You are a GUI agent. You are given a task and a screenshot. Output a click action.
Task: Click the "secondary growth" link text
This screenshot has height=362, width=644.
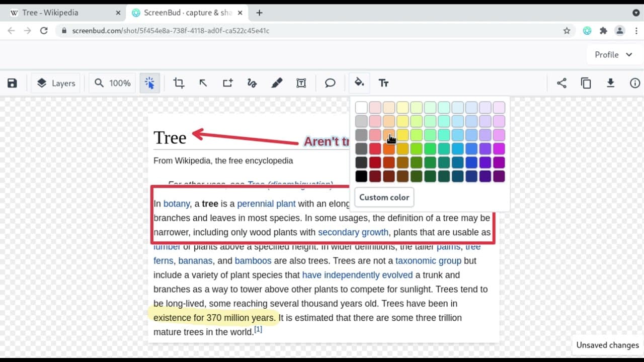click(353, 232)
